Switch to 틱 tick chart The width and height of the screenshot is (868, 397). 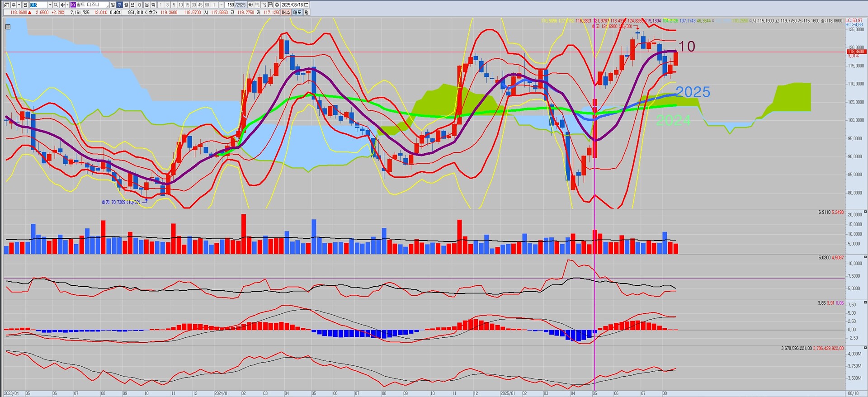click(x=153, y=5)
